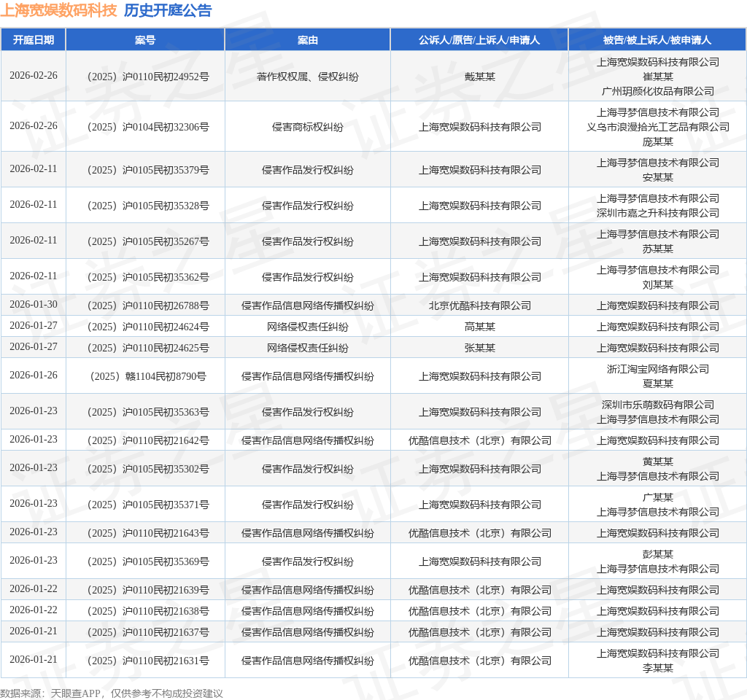Screen dimensions: 747x700
Task: Select case number 沪0105民初35379号
Action: pos(166,170)
